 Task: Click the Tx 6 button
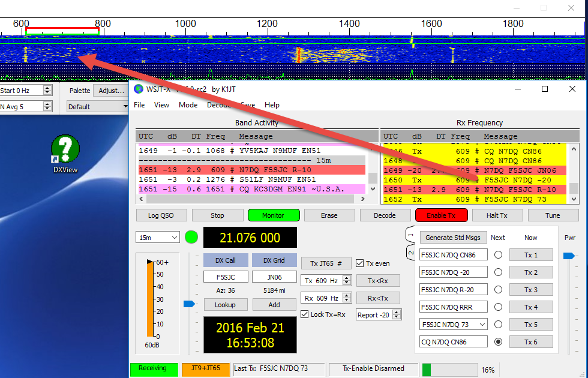pos(531,341)
